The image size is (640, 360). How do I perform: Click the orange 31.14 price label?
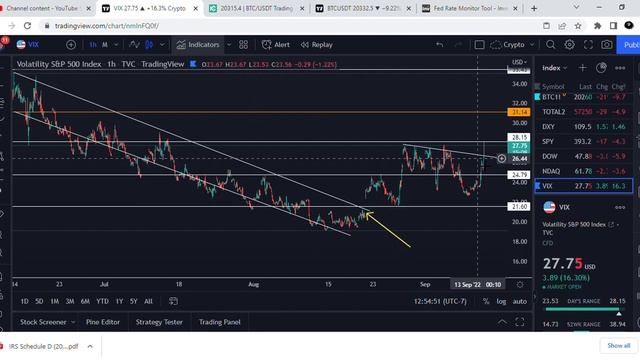(x=519, y=112)
